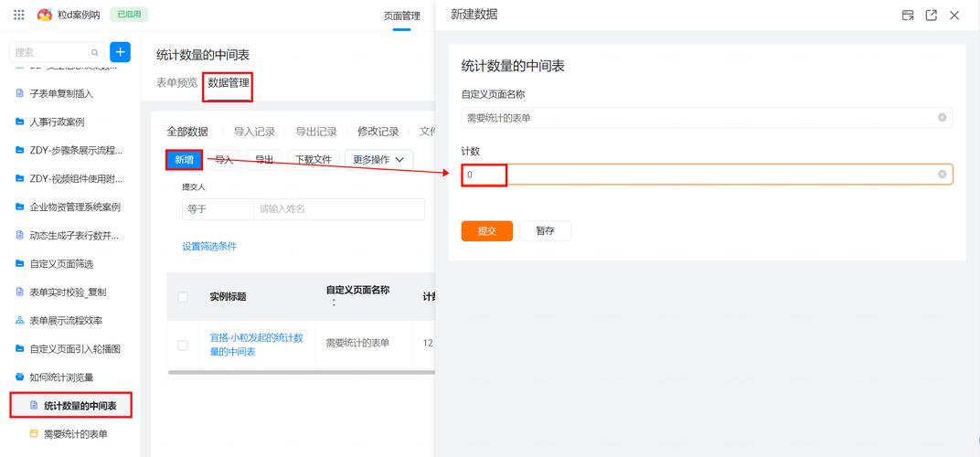Open the 等于 operator dropdown

(x=218, y=209)
